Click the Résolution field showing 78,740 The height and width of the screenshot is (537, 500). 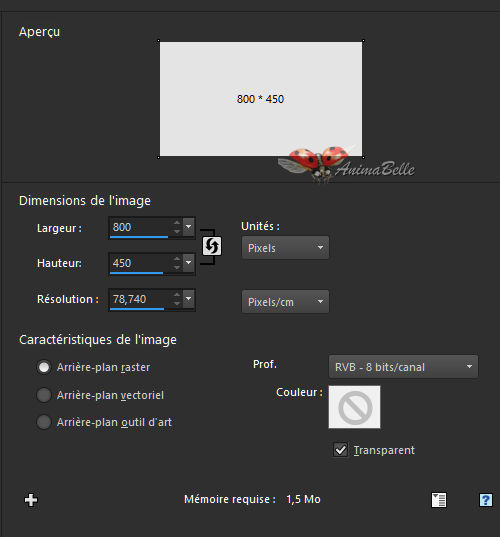click(139, 299)
